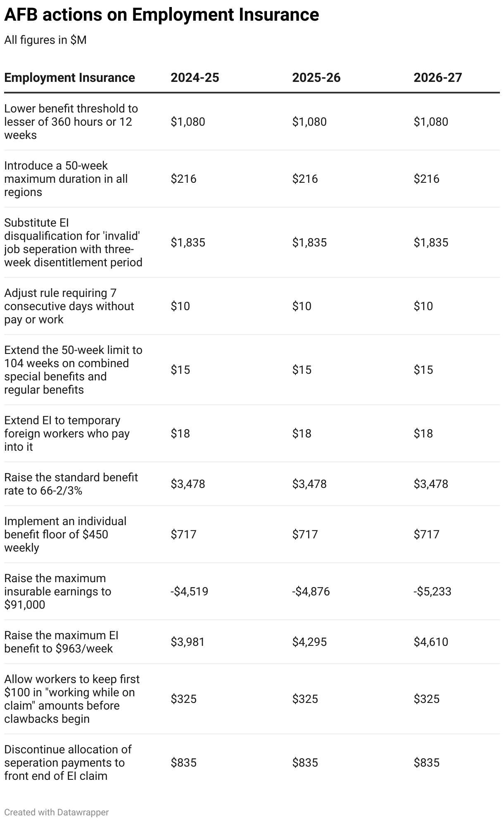504x822 pixels.
Task: Click the $3,981 maximum EI benefit value
Action: tap(188, 642)
